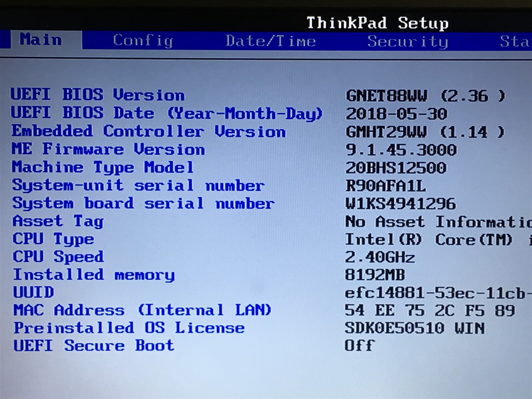Click the model value 20BHS12500

tap(396, 168)
